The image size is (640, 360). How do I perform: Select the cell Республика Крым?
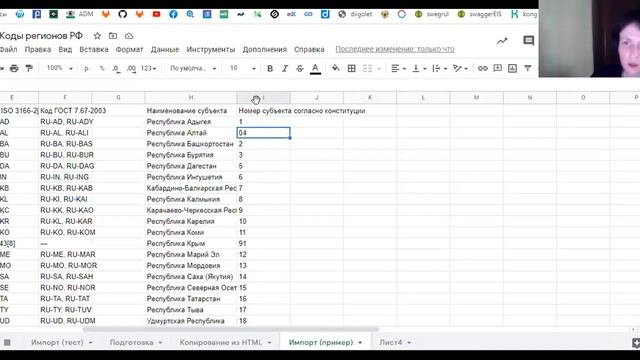point(191,244)
